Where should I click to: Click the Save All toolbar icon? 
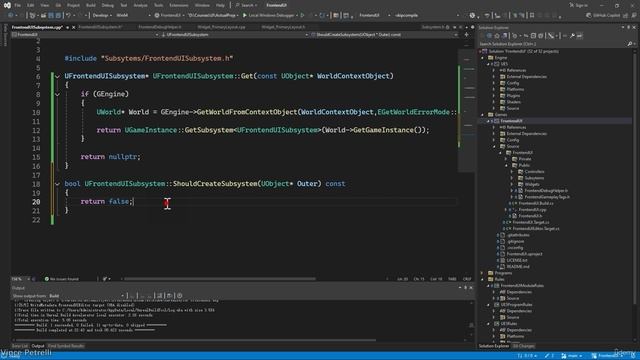(x=58, y=16)
